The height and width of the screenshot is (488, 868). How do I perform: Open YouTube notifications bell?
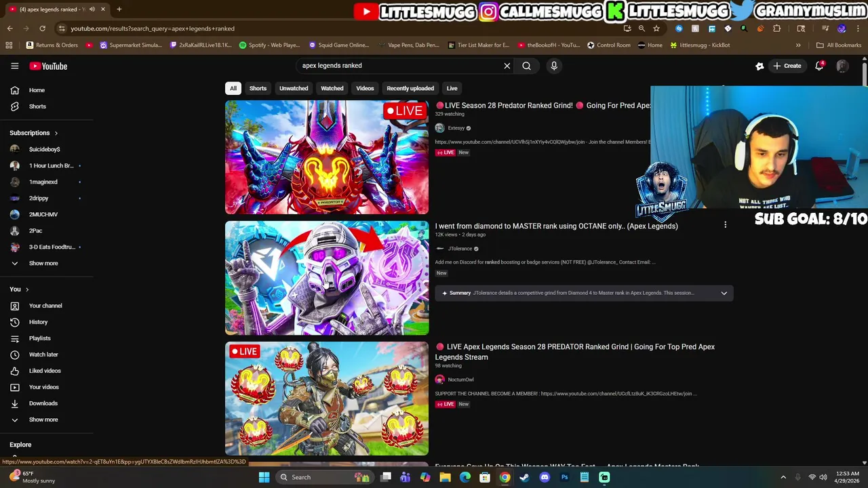(819, 66)
